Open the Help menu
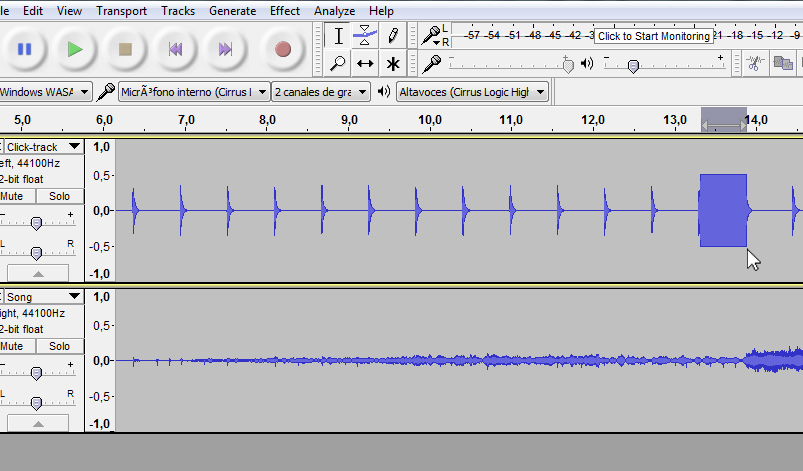 tap(381, 11)
